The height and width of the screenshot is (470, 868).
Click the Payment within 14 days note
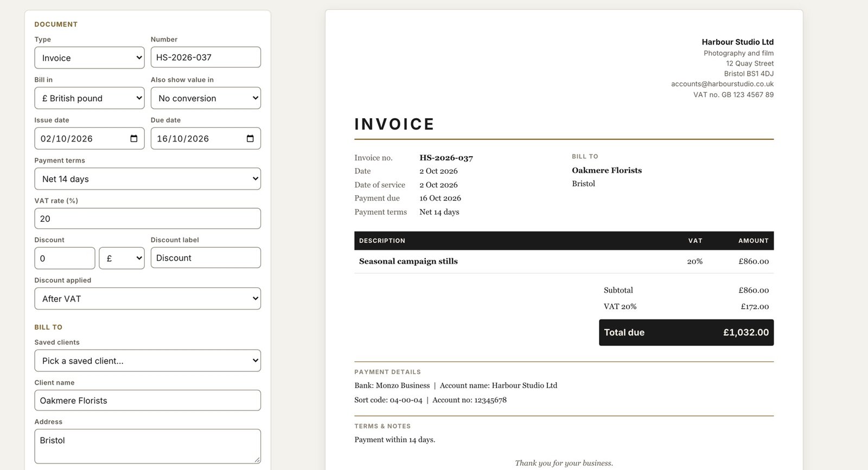[394, 440]
